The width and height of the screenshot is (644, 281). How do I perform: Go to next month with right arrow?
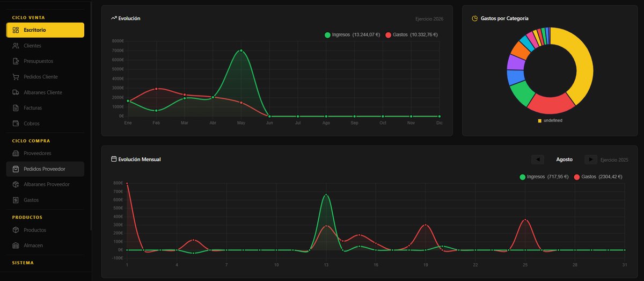[591, 160]
